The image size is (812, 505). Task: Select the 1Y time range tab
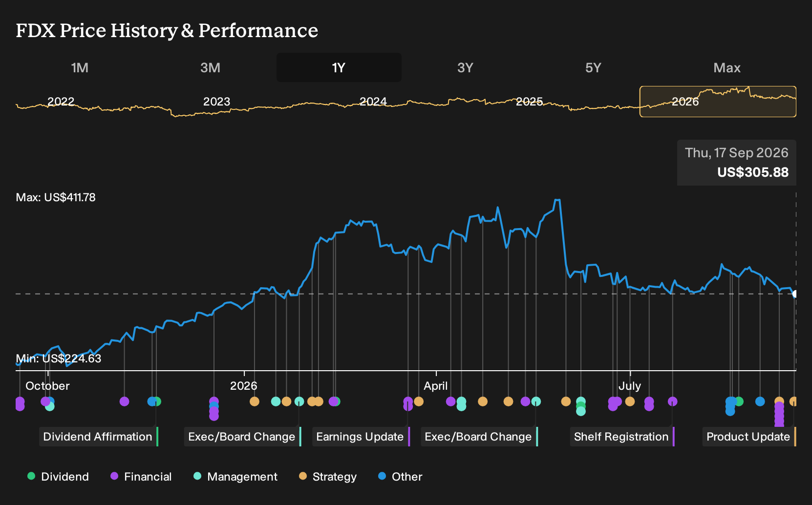coord(339,67)
